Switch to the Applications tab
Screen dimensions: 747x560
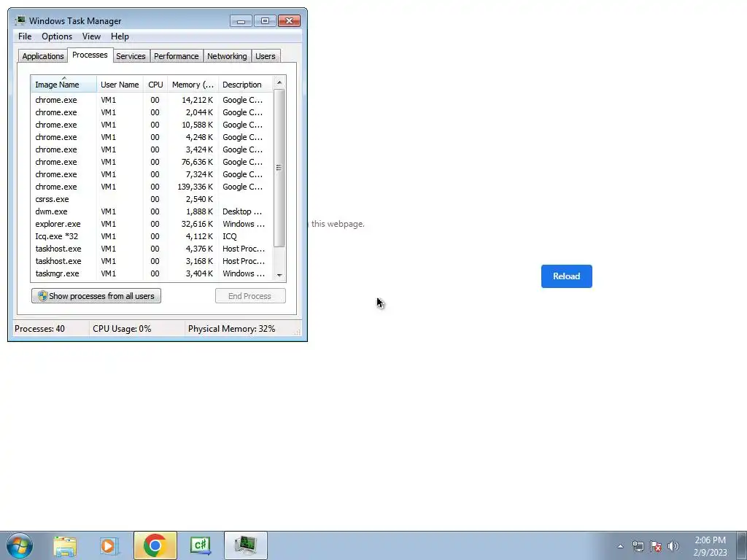click(43, 56)
